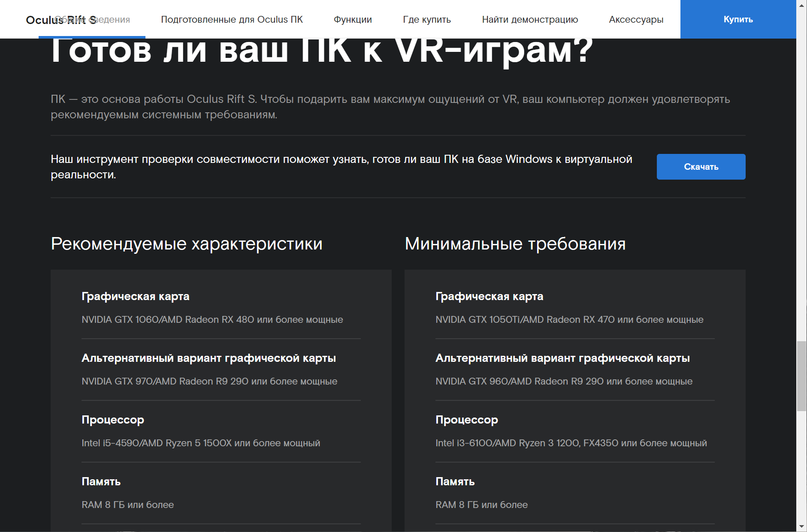Screen dimensions: 807x532
Task: Click the blue Купить button
Action: point(738,19)
